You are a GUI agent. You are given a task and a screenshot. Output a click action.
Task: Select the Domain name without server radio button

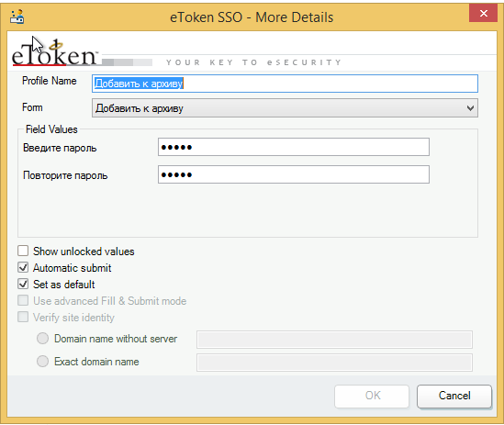(42, 339)
